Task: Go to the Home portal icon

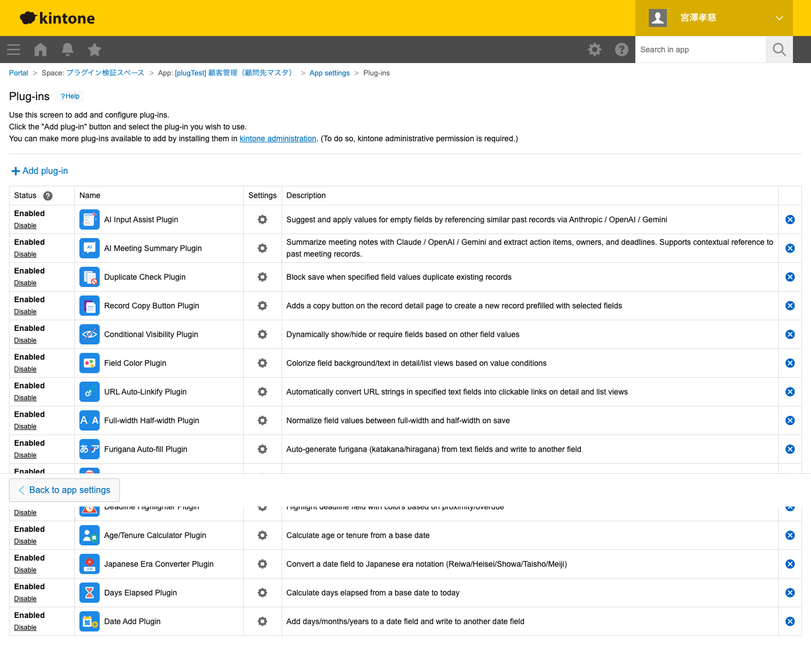Action: (x=41, y=50)
